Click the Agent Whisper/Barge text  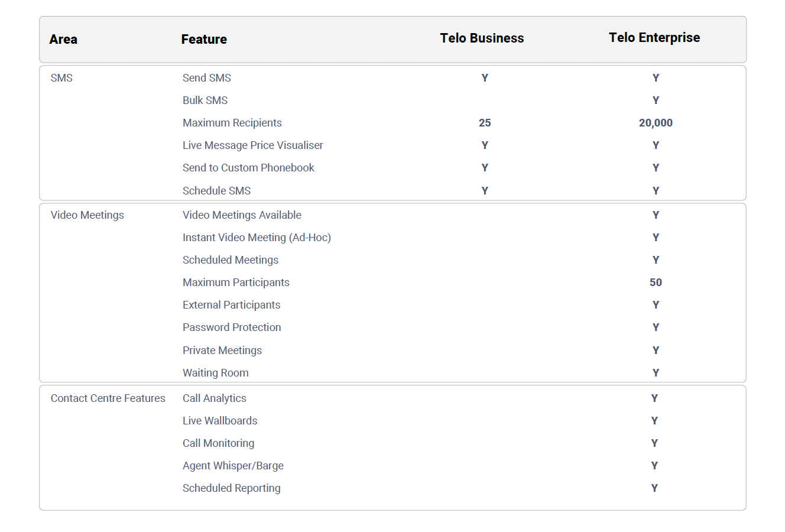(233, 466)
